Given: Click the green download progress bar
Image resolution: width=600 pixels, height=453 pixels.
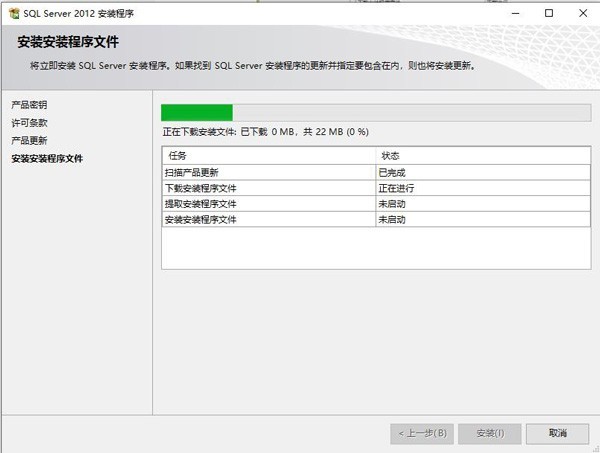Looking at the screenshot, I should [x=376, y=113].
